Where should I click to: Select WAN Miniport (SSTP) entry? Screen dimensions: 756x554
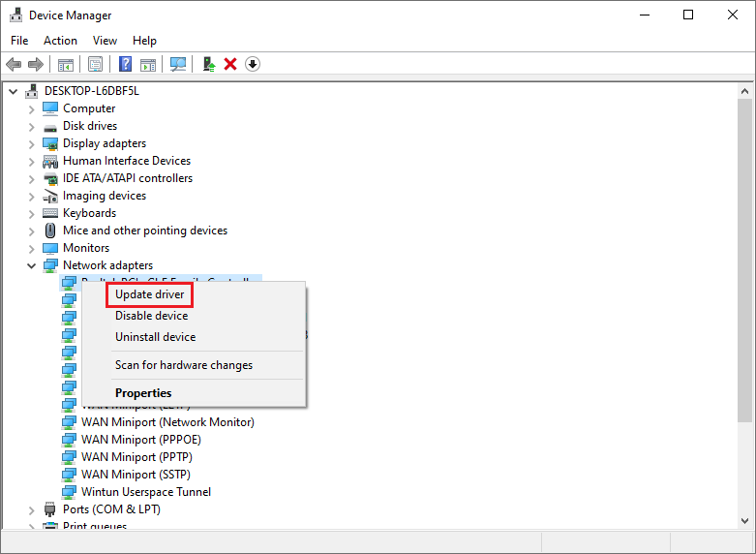click(x=136, y=475)
